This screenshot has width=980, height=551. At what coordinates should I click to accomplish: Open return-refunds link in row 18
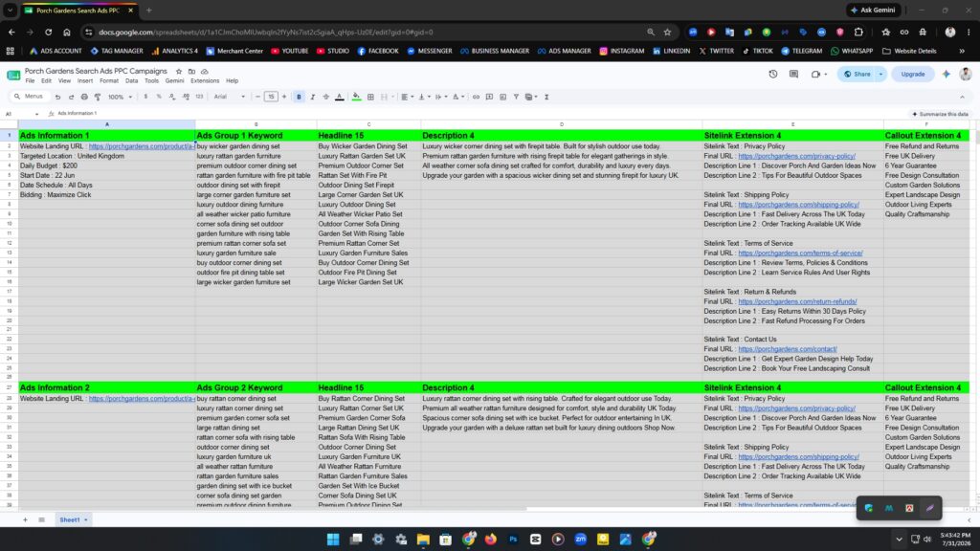(x=797, y=301)
